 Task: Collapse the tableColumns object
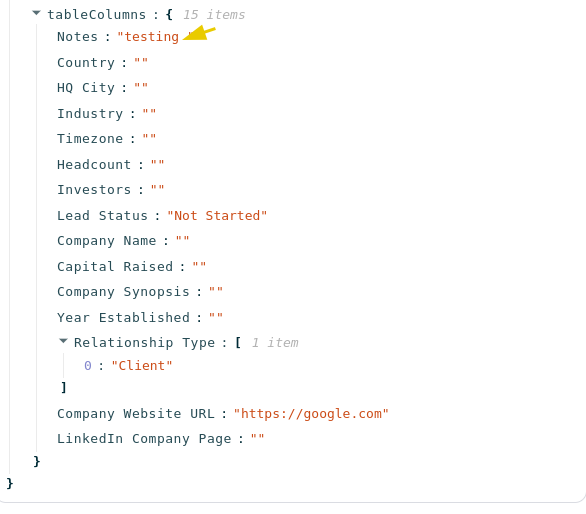(x=36, y=13)
